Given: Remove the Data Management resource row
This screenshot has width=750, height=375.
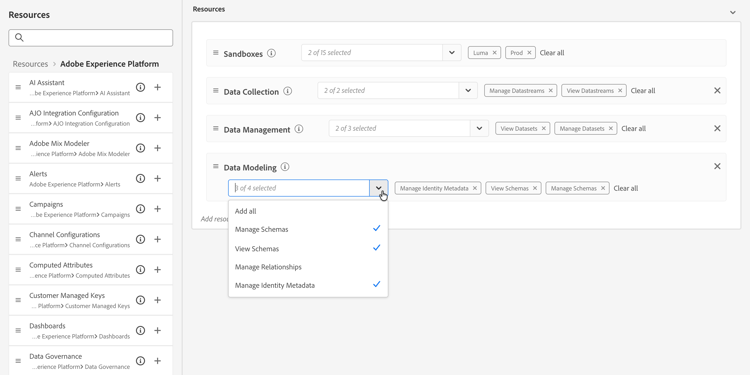Looking at the screenshot, I should (717, 128).
